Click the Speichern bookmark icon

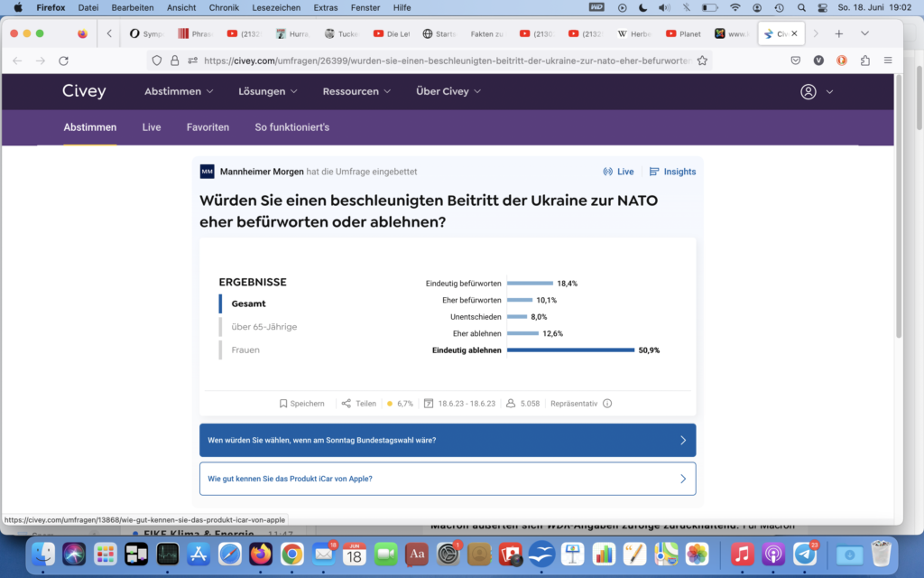tap(283, 404)
